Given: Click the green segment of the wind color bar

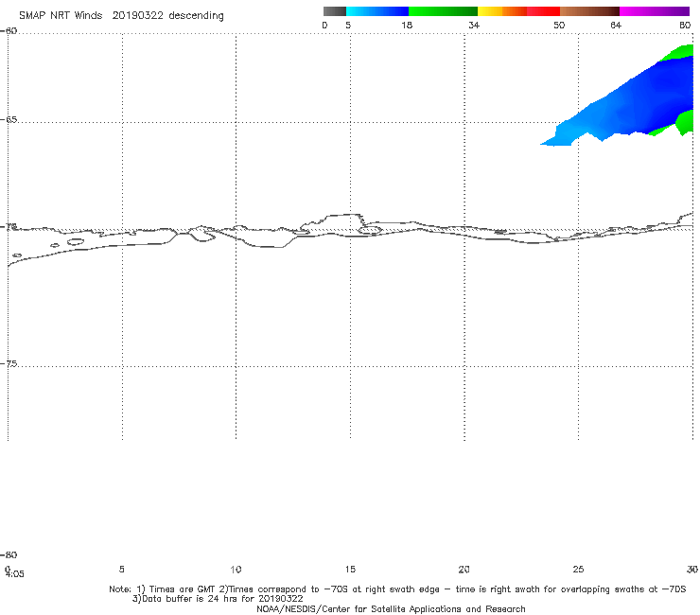Looking at the screenshot, I should pos(443,11).
